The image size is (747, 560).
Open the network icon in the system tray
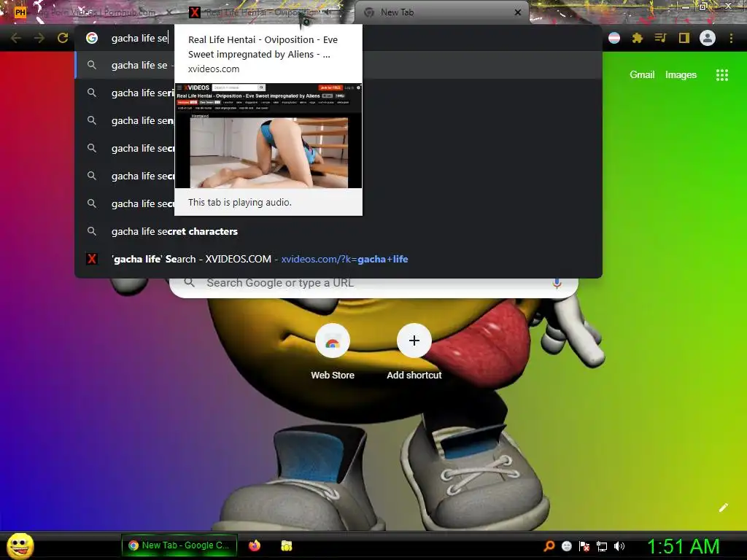[602, 546]
